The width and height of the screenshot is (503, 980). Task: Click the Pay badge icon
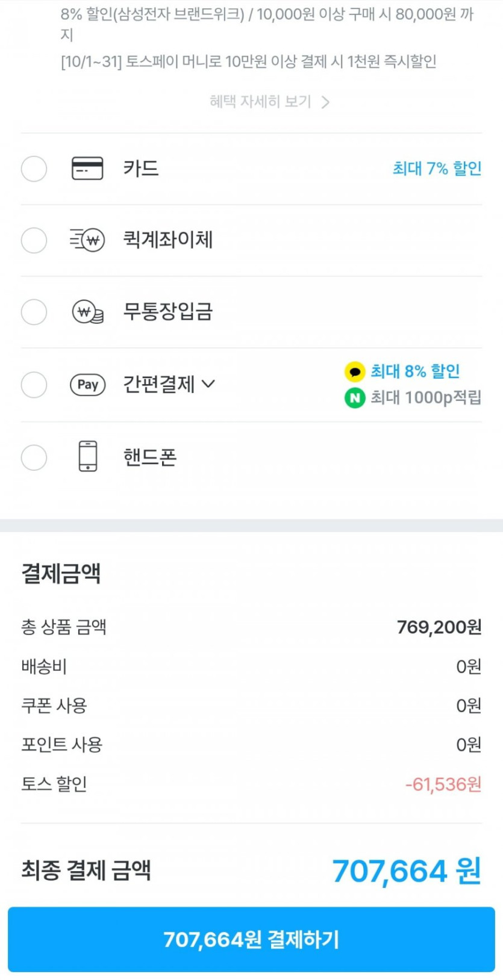[88, 385]
